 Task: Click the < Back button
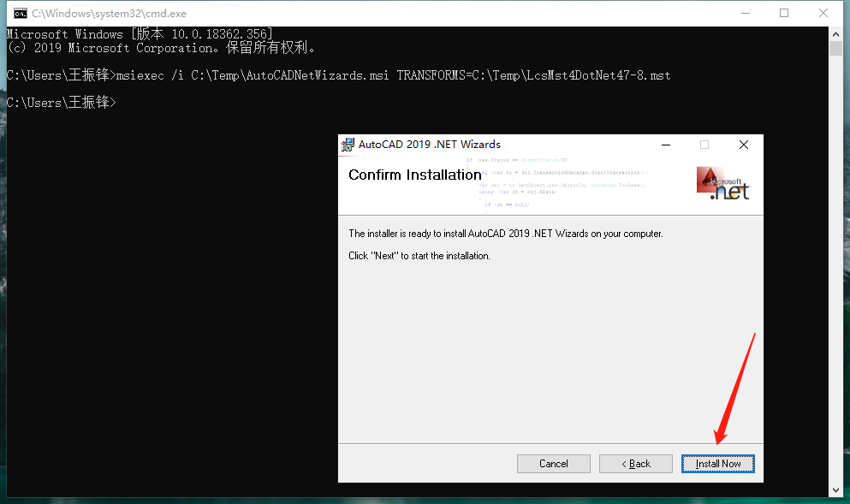tap(635, 463)
